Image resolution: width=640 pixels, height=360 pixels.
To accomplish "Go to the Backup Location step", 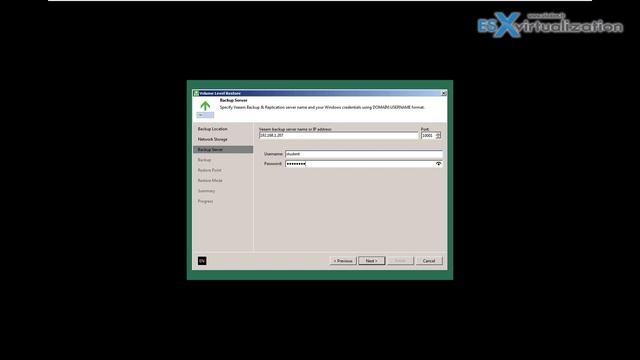I will tap(213, 129).
